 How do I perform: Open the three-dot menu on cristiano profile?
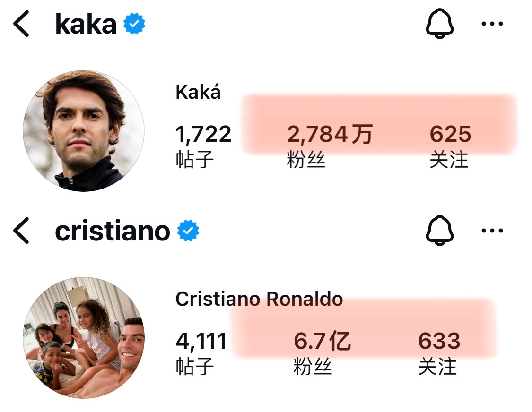492,230
